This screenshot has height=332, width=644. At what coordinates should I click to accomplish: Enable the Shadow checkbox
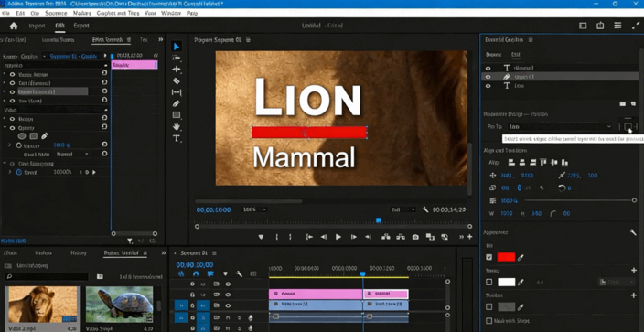coord(488,306)
